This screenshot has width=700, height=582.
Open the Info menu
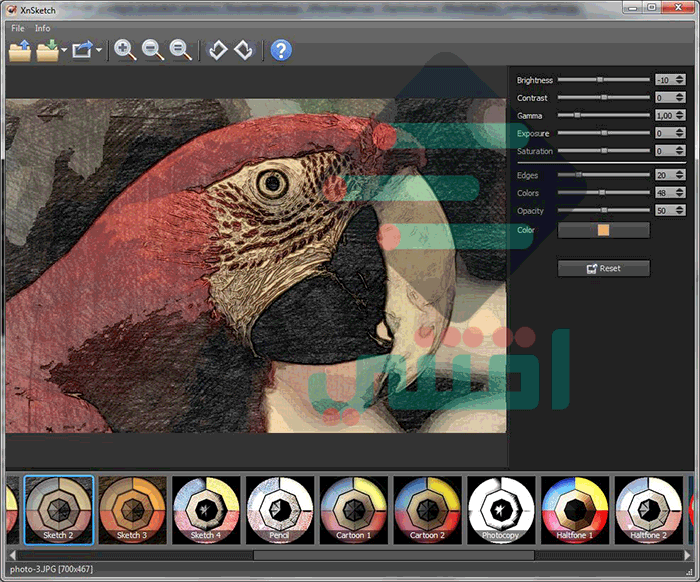click(x=42, y=28)
